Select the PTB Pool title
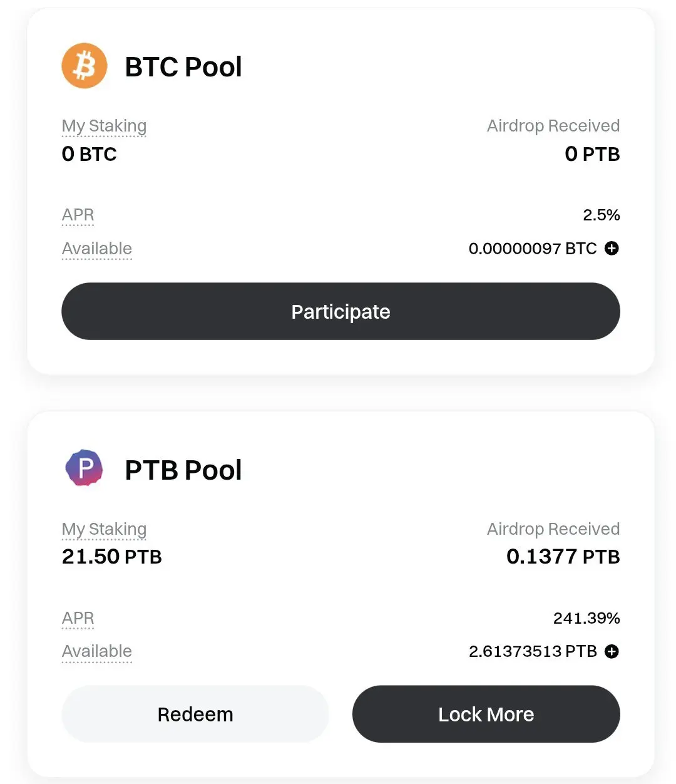This screenshot has width=676, height=784. tap(183, 470)
